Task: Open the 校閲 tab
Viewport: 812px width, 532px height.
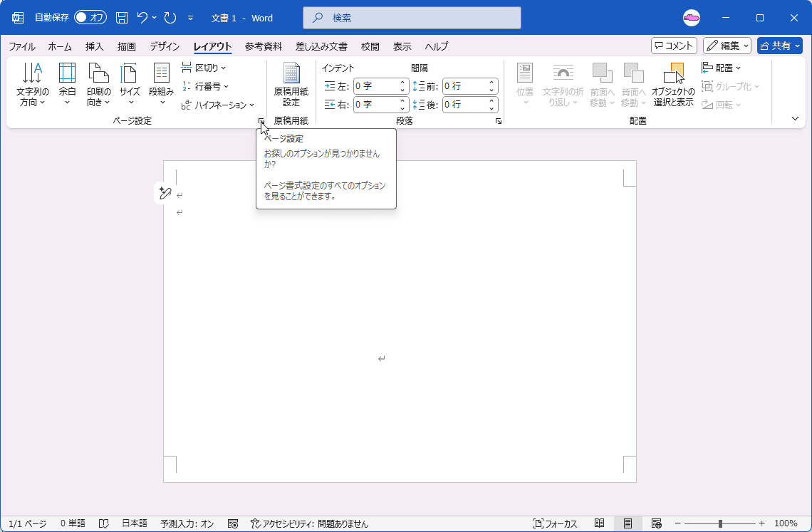Action: (370, 46)
